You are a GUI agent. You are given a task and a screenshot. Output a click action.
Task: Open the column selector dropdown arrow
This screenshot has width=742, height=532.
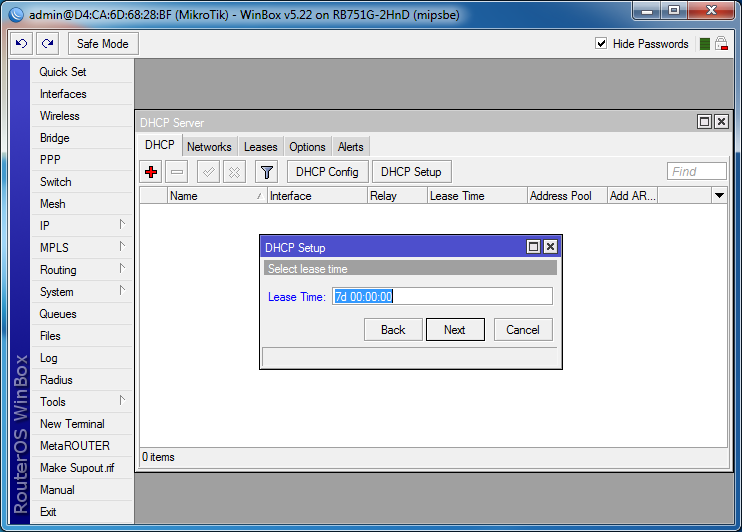(719, 195)
